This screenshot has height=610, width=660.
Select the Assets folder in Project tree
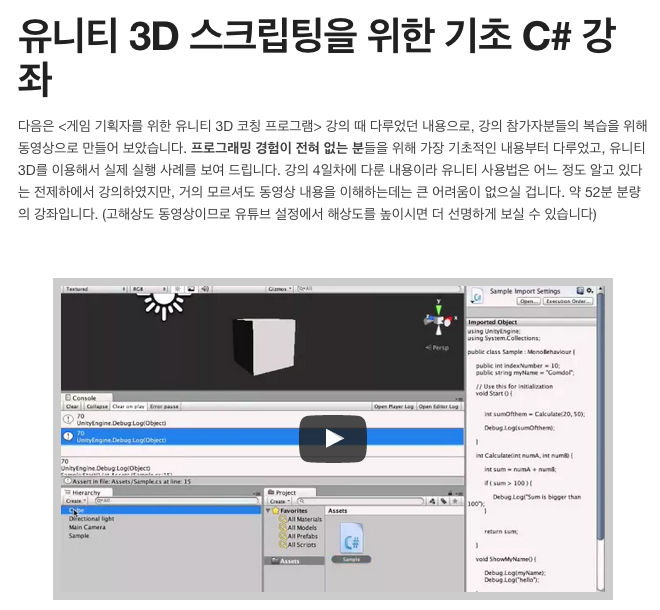click(294, 561)
